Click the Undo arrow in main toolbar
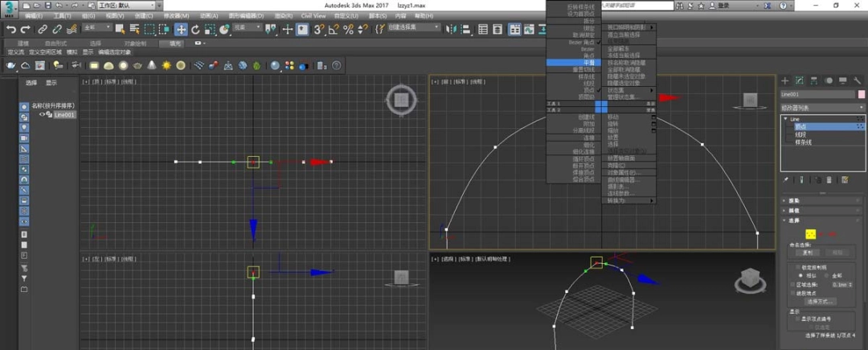This screenshot has width=868, height=350. 11,29
